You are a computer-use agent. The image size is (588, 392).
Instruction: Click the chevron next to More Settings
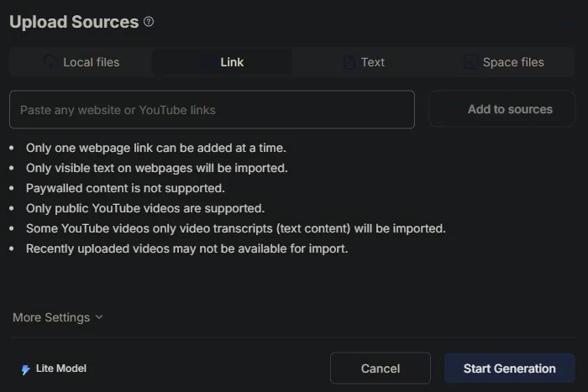click(x=99, y=317)
